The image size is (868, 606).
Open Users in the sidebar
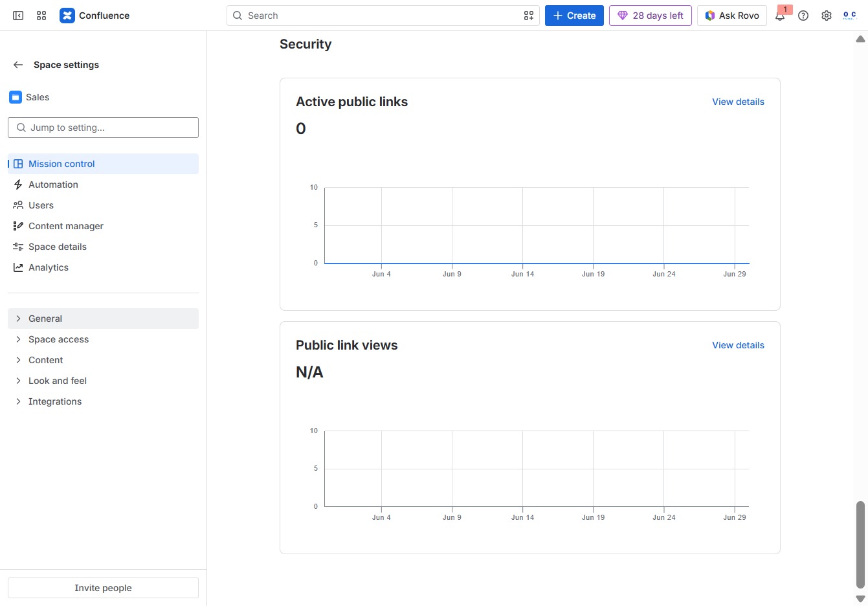(103, 205)
